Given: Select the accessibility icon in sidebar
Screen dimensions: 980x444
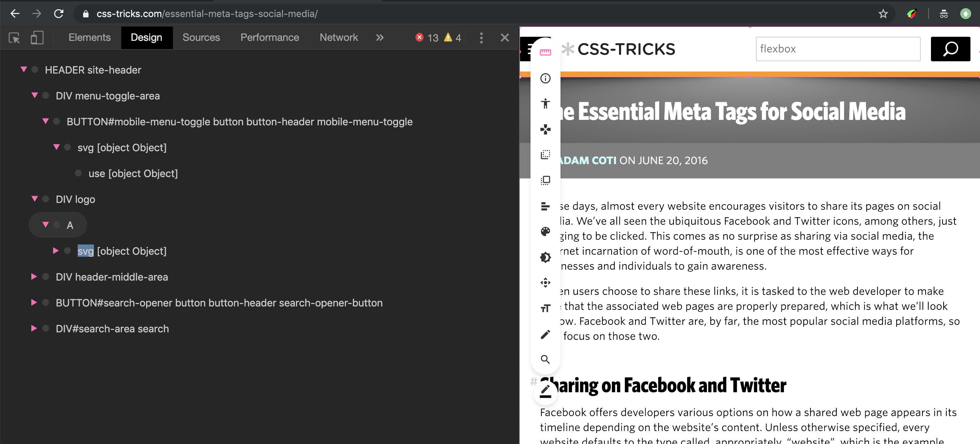Looking at the screenshot, I should (545, 102).
